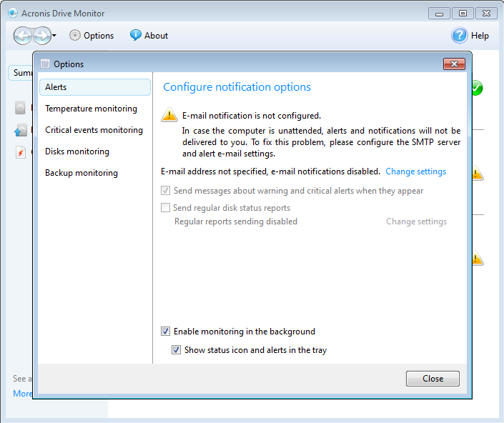The height and width of the screenshot is (423, 504).
Task: Click the More link in main window
Action: pyautogui.click(x=22, y=394)
